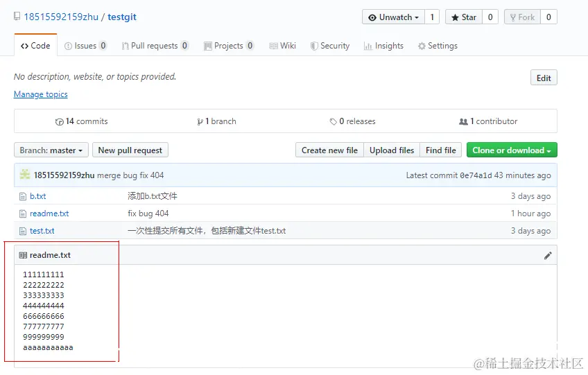This screenshot has height=375, width=588.
Task: Click the branch icon beside 1 branch
Action: (x=200, y=121)
